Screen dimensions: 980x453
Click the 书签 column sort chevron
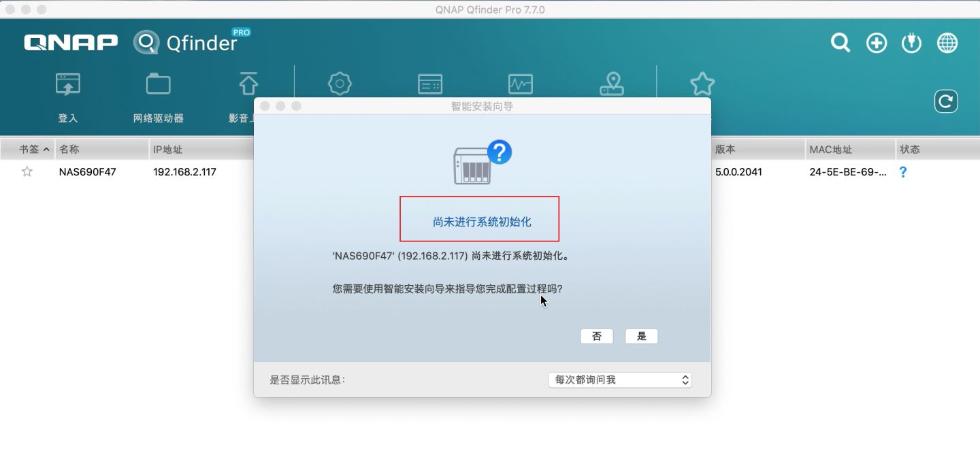[46, 149]
